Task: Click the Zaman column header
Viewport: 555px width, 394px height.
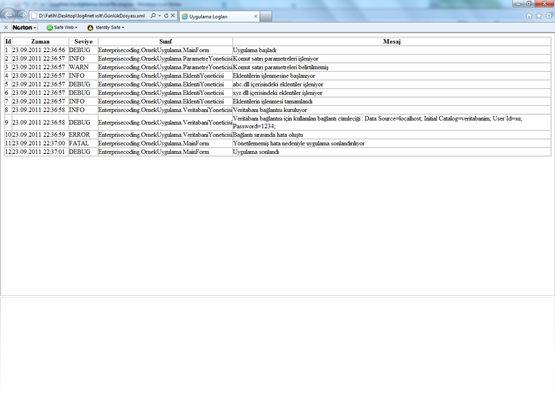Action: [x=40, y=41]
